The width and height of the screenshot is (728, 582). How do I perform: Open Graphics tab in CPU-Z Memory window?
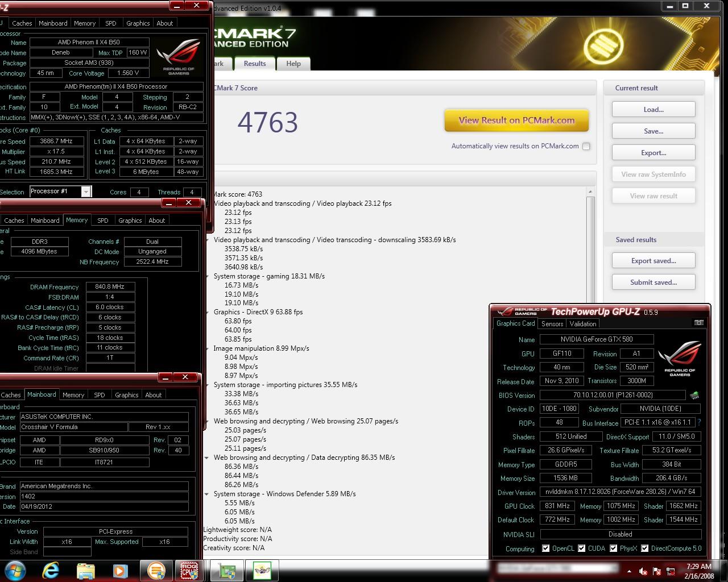[x=130, y=221]
